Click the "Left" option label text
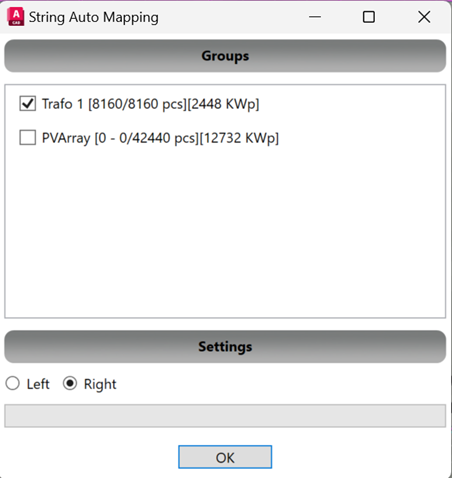This screenshot has height=478, width=452. pyautogui.click(x=38, y=384)
